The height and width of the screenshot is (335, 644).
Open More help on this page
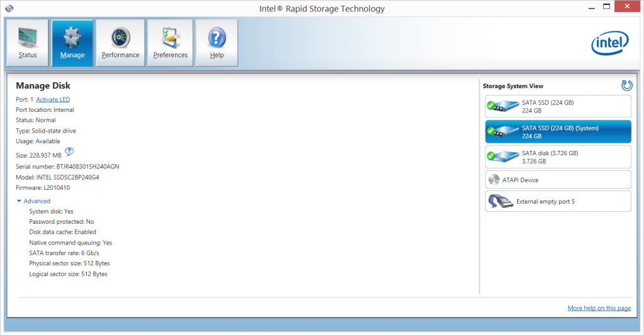599,308
